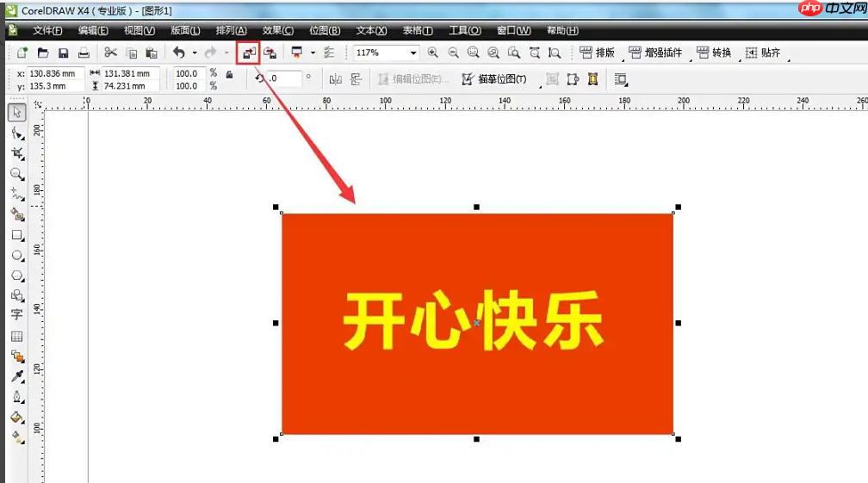The image size is (868, 483).
Task: Click the x position field 130.836 mm
Action: tap(55, 73)
